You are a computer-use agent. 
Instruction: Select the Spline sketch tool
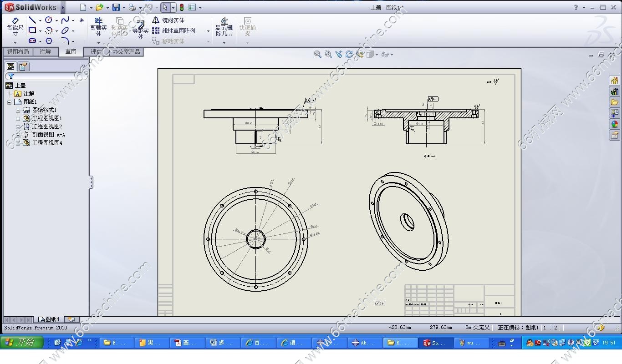coord(65,20)
